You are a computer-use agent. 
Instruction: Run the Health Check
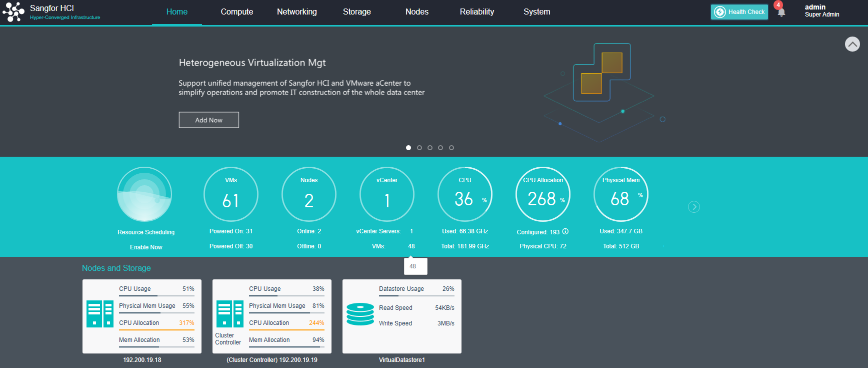pyautogui.click(x=739, y=12)
